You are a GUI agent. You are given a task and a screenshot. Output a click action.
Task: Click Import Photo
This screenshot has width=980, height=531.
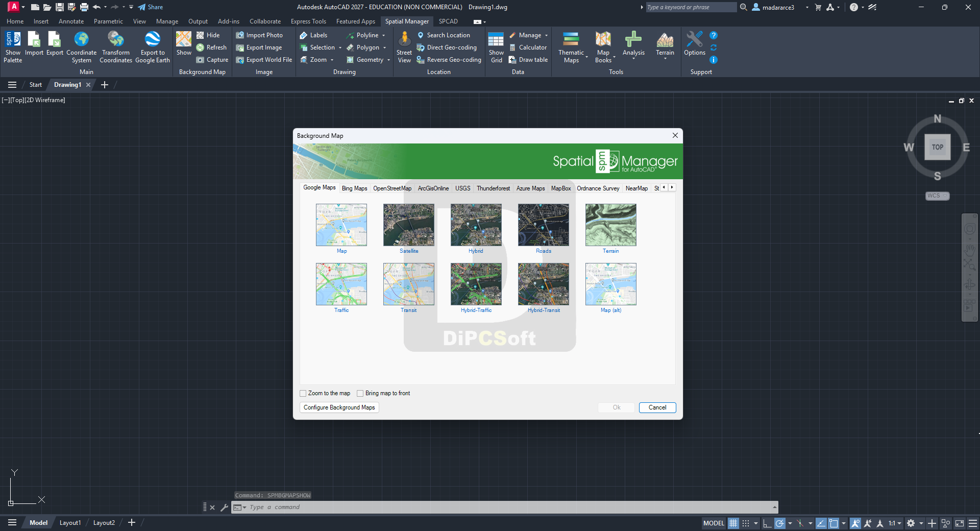tap(259, 35)
